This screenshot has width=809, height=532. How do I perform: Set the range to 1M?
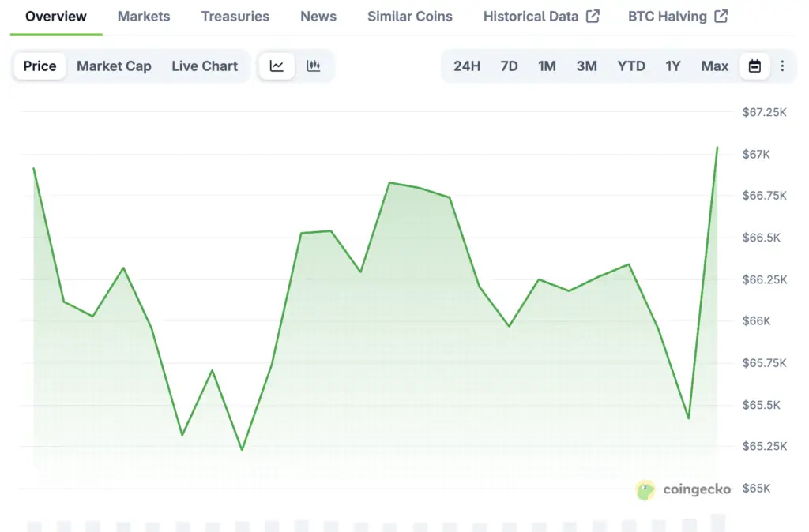click(547, 66)
